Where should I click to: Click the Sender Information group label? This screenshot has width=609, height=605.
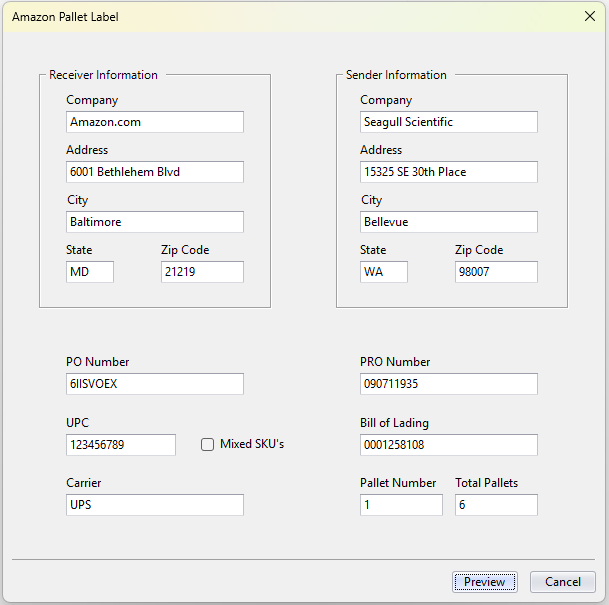tap(396, 75)
